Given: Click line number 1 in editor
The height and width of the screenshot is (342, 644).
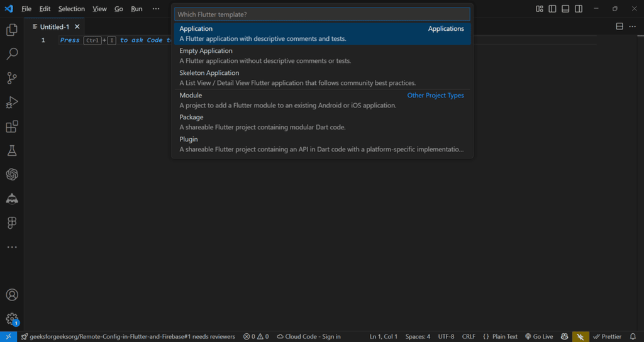Looking at the screenshot, I should (43, 40).
